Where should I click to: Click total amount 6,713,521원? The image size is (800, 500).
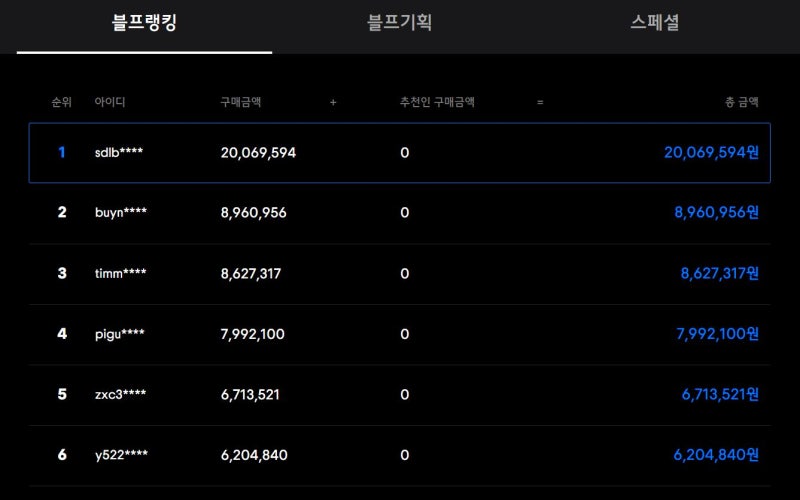point(720,394)
